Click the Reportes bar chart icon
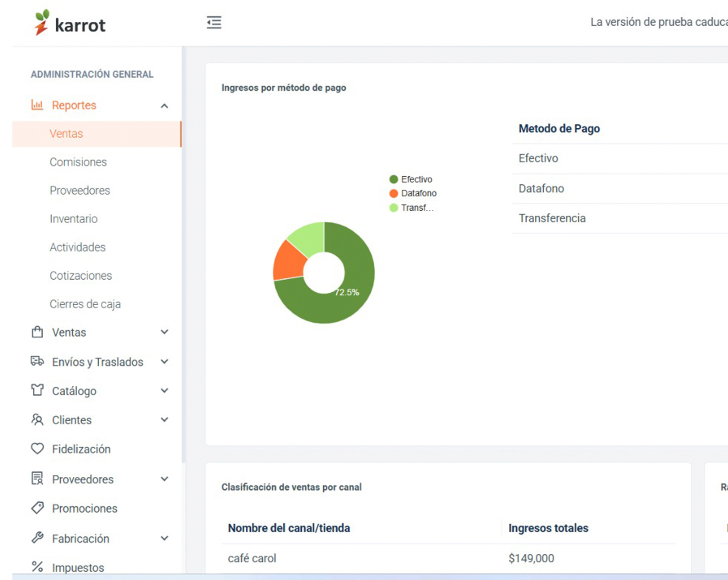 37,105
